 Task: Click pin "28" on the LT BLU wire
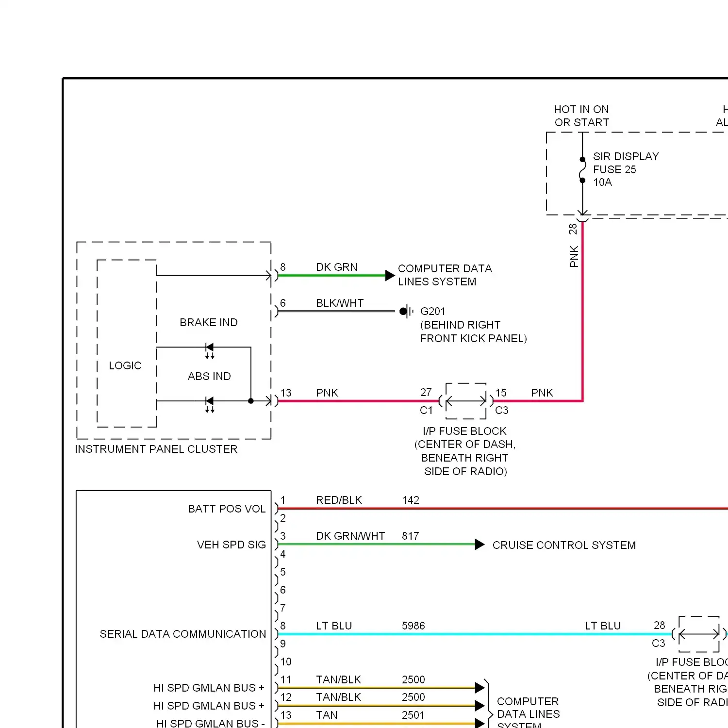pos(659,626)
